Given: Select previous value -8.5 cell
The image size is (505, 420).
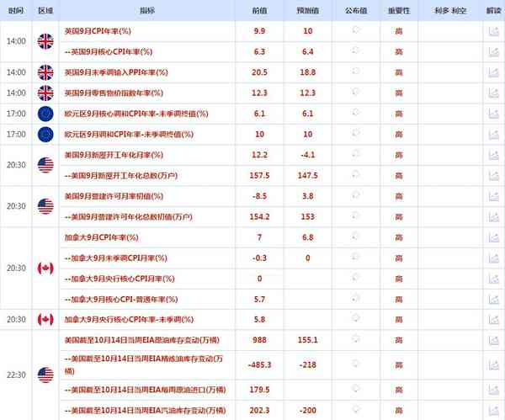Looking at the screenshot, I should tap(259, 196).
